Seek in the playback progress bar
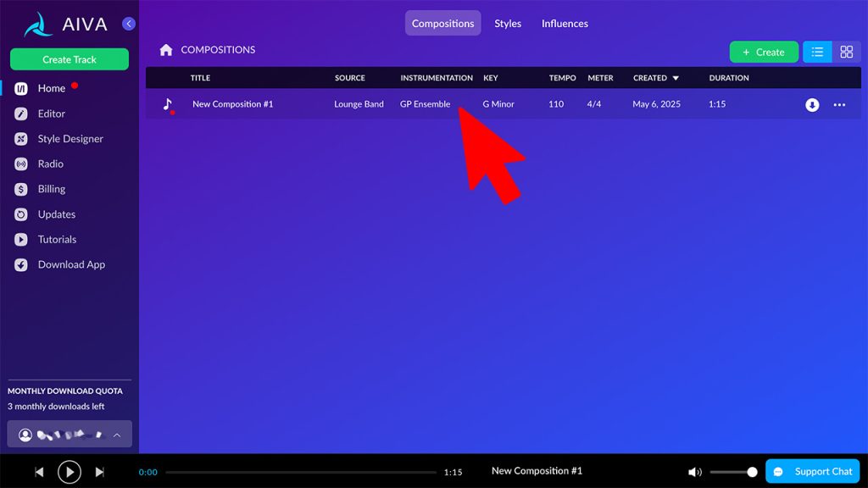This screenshot has width=868, height=488. pos(301,472)
